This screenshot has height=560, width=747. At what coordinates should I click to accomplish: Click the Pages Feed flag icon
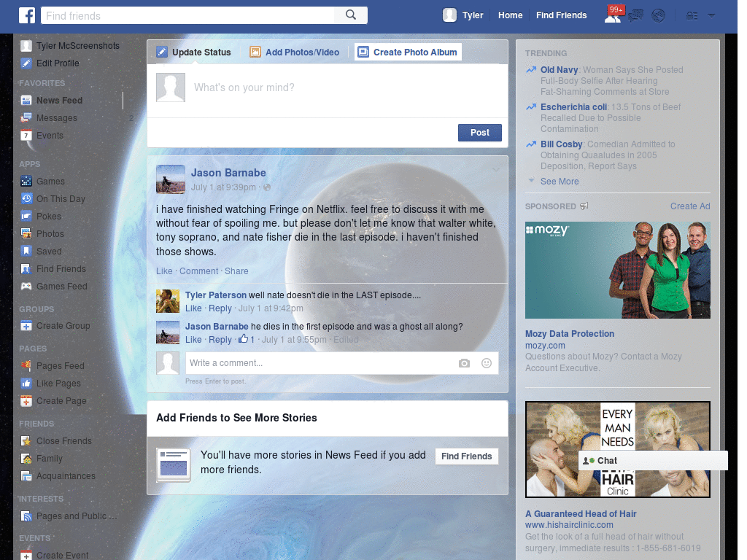point(26,366)
